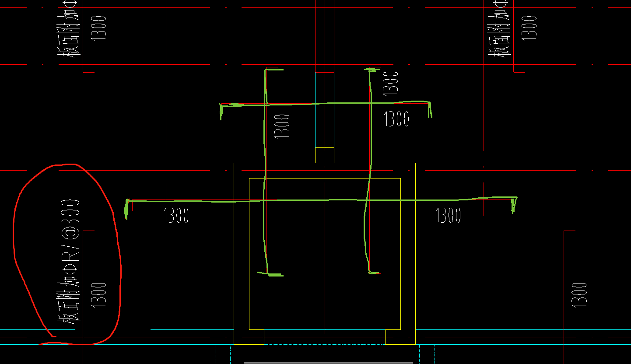Click the horizontal 1300 under the upper red bar
This screenshot has height=364, width=631.
(x=396, y=119)
